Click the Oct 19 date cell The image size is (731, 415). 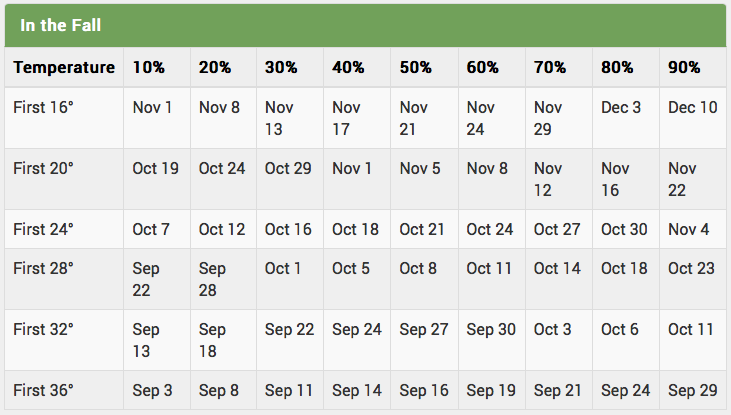point(156,169)
